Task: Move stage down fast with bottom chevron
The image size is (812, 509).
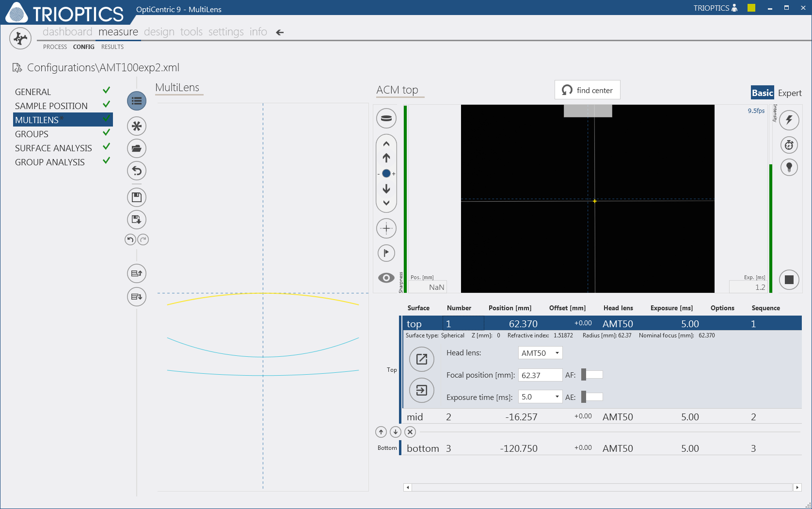Action: tap(386, 203)
